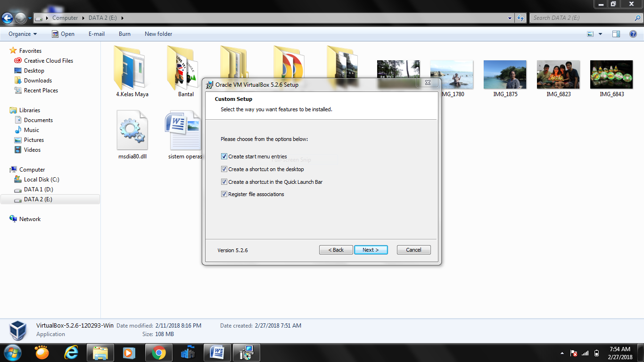Toggle the preview pane icon
This screenshot has width=644, height=362.
[616, 34]
